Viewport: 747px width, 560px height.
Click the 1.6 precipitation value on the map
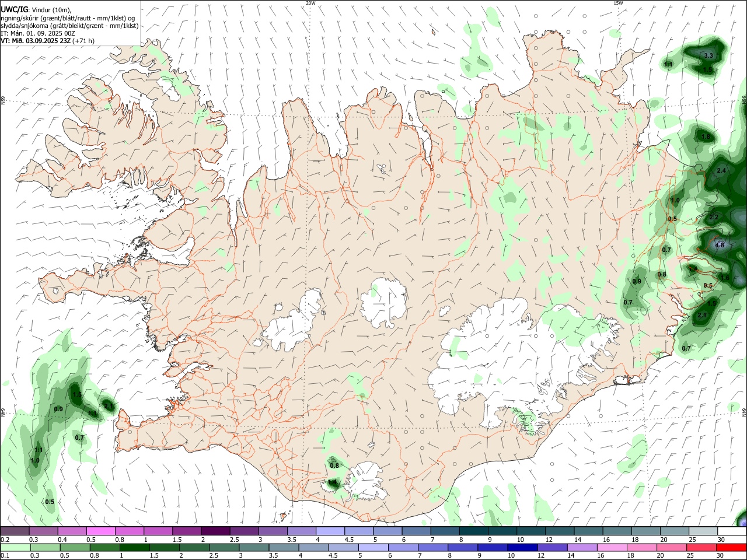tap(725, 278)
